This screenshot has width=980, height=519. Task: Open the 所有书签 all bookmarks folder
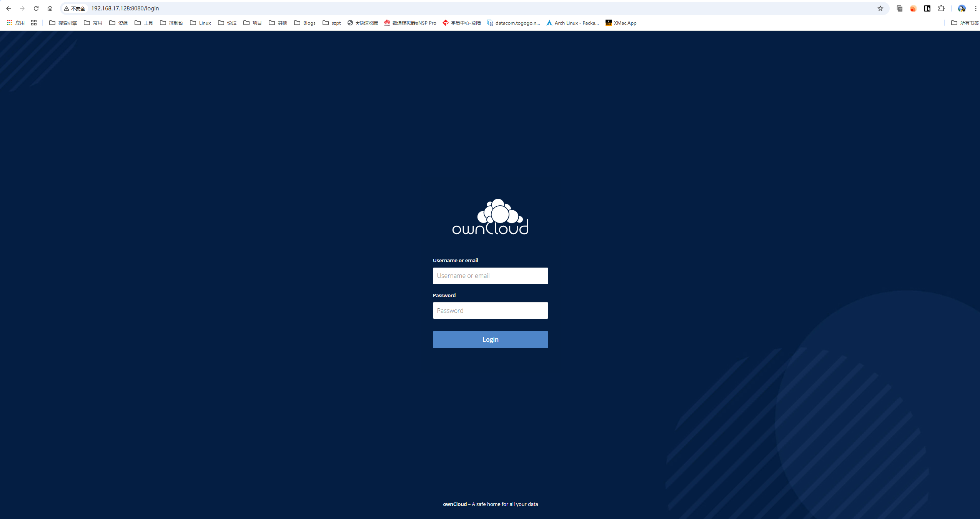965,23
